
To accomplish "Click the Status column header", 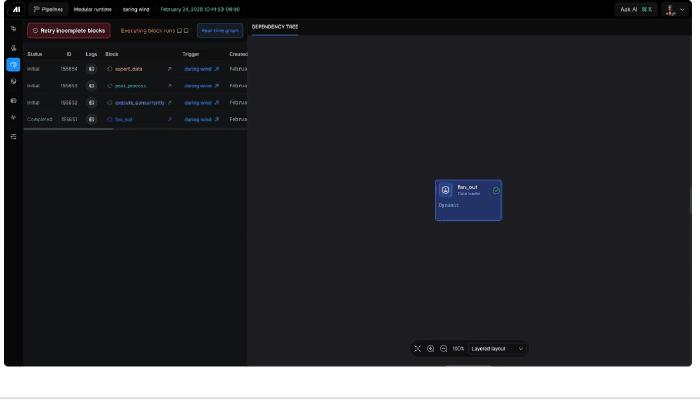I will [x=34, y=54].
